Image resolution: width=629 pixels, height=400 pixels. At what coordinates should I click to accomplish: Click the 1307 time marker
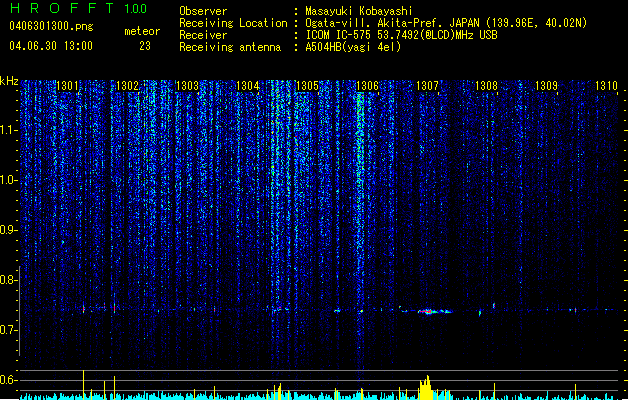[x=427, y=86]
